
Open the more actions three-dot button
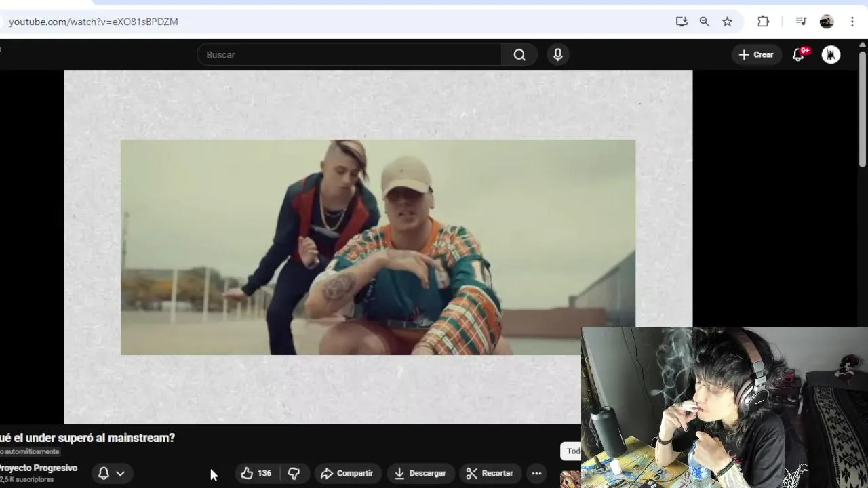coord(536,473)
